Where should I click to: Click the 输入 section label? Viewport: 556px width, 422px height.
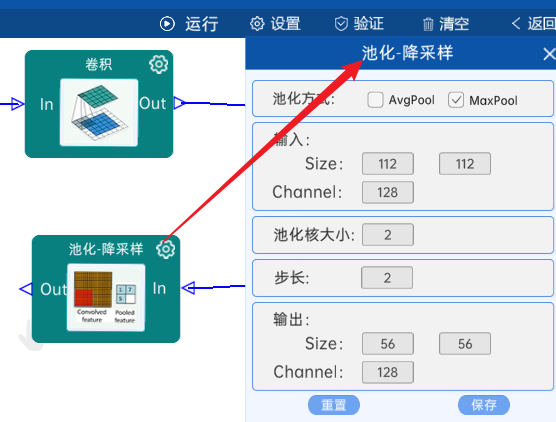(x=291, y=139)
